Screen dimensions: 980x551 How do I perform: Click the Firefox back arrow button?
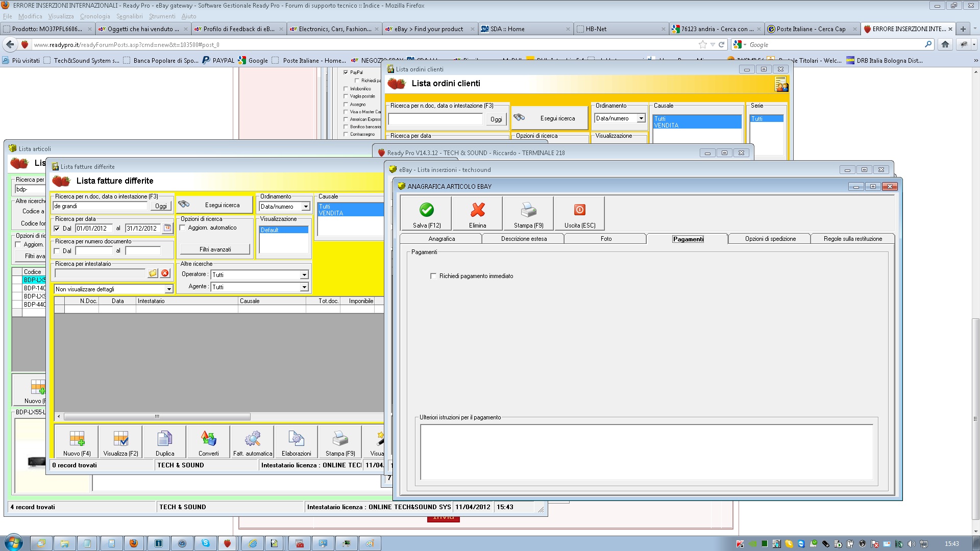click(x=10, y=44)
